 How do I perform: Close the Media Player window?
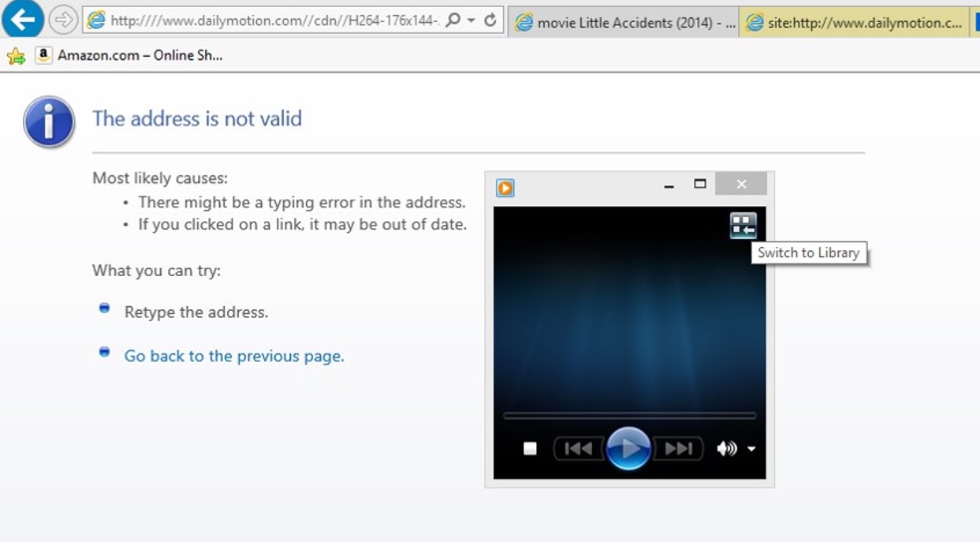[x=741, y=184]
